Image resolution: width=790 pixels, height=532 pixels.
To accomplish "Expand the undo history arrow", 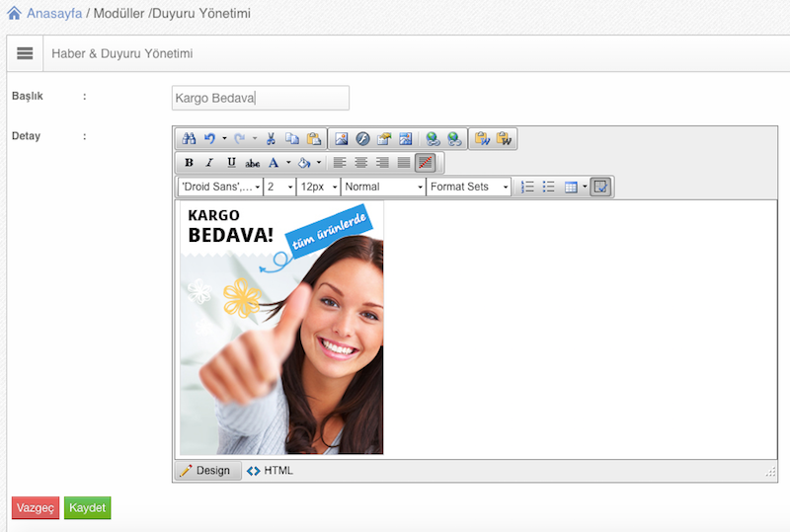I will point(224,138).
